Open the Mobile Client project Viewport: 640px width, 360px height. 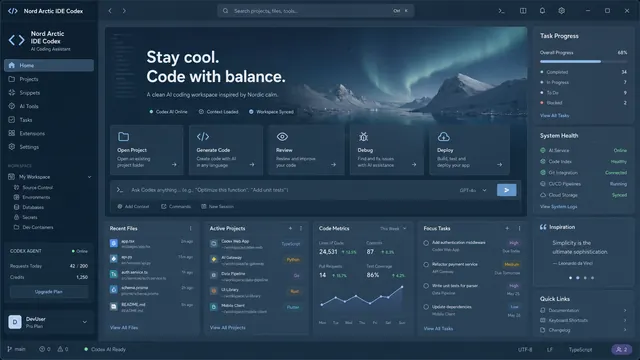256,308
